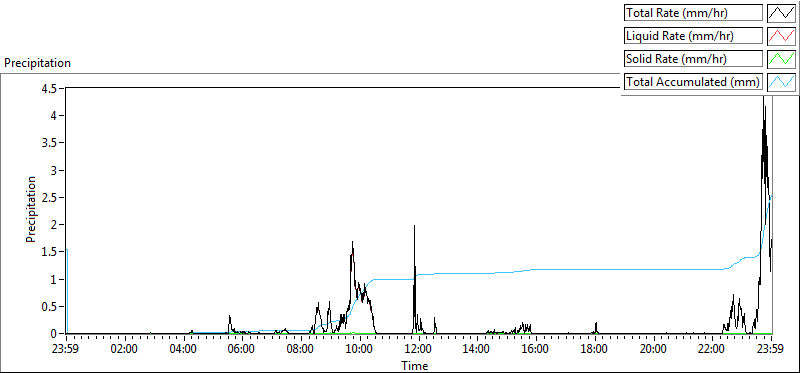
Task: Click the 'Precipitation' chart title above the plot
Action: click(x=37, y=63)
